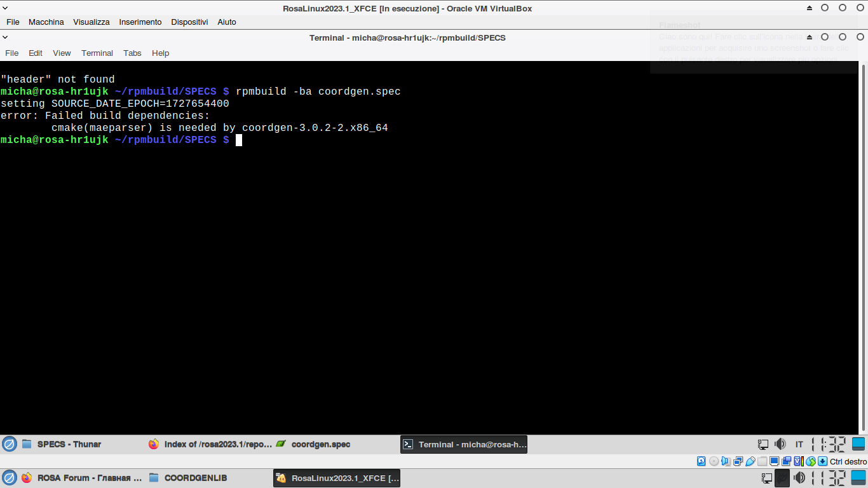Click the host panel clock in the bottom row
Viewport: 868px width, 488px height.
829,478
